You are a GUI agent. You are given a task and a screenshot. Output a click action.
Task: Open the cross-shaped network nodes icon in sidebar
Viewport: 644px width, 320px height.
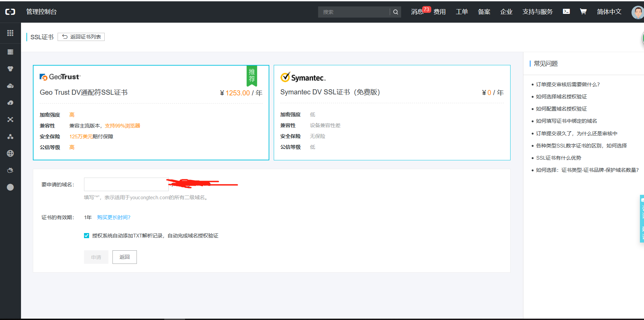tap(10, 119)
